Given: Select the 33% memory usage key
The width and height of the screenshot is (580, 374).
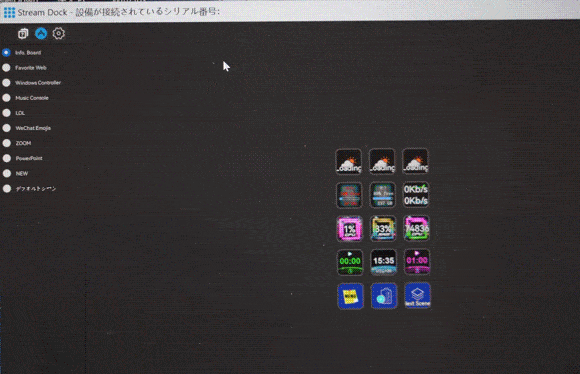Looking at the screenshot, I should [x=383, y=229].
